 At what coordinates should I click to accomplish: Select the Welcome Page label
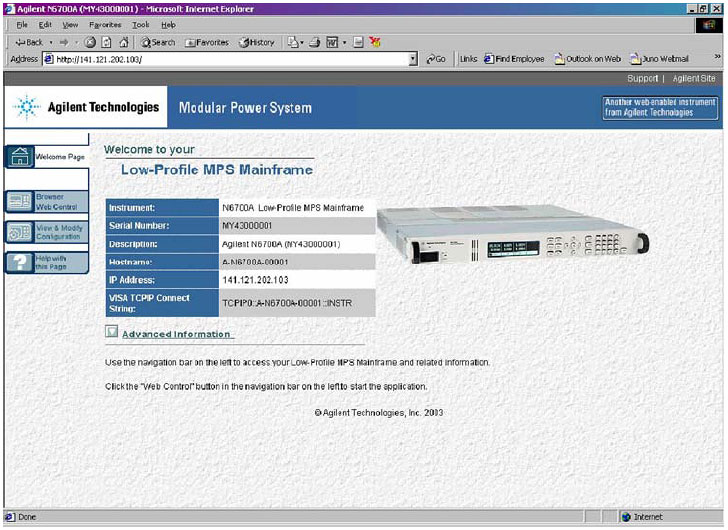(x=60, y=157)
